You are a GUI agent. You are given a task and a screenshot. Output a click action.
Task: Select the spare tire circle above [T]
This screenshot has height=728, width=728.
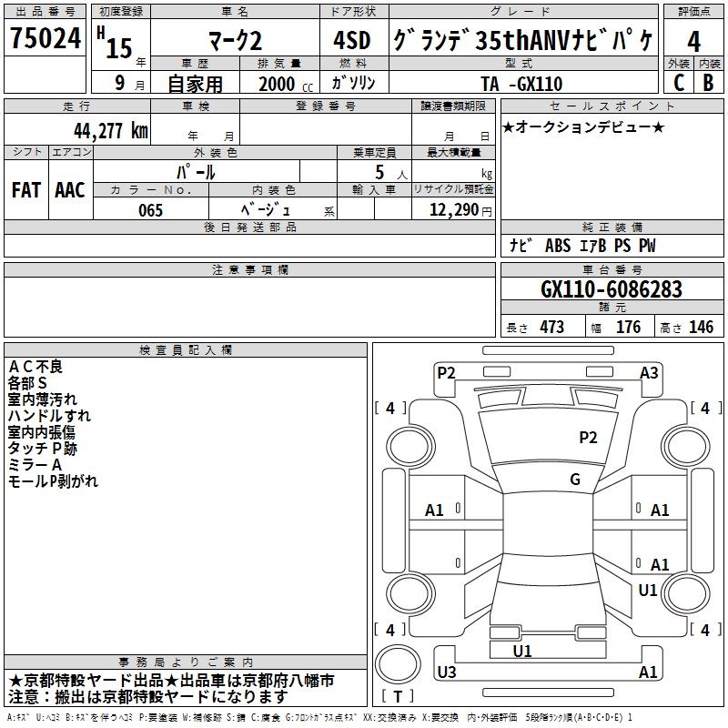398,665
